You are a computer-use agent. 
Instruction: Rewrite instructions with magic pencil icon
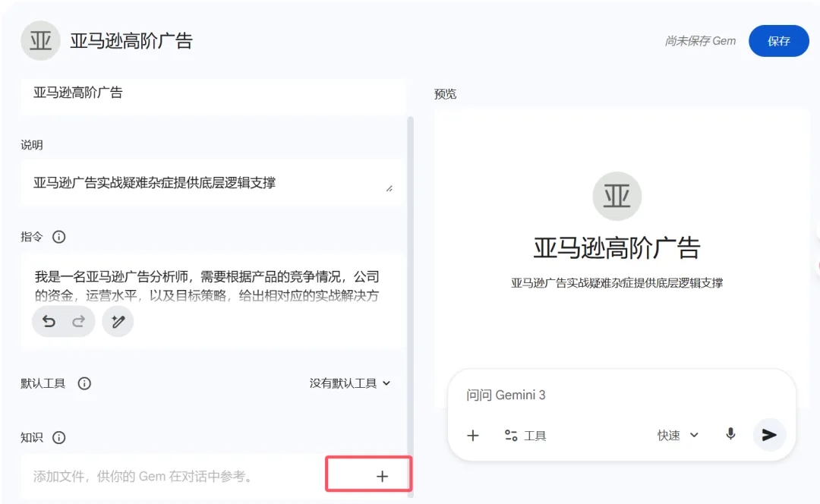118,321
